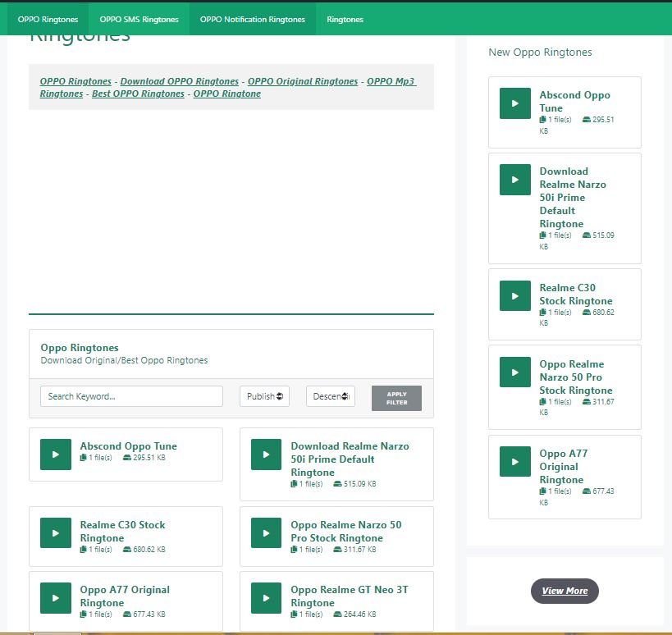Open the Download Realme Narzo 50i Prime title in the sidebar
Image resolution: width=672 pixels, height=635 pixels.
[x=573, y=198]
